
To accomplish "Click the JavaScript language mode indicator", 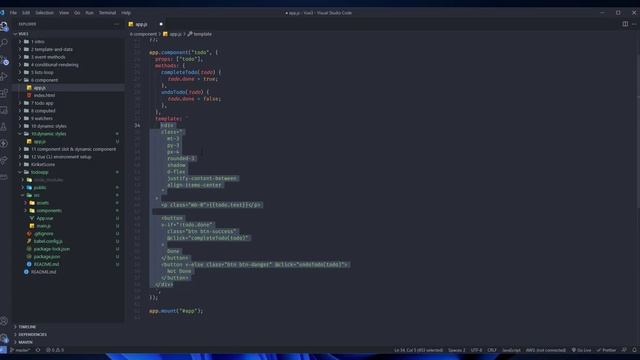I will (511, 350).
